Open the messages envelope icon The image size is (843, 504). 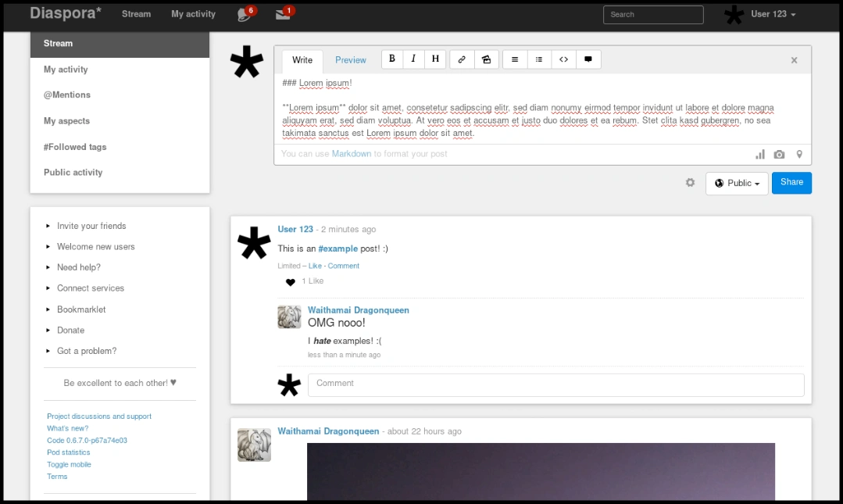[x=283, y=14]
